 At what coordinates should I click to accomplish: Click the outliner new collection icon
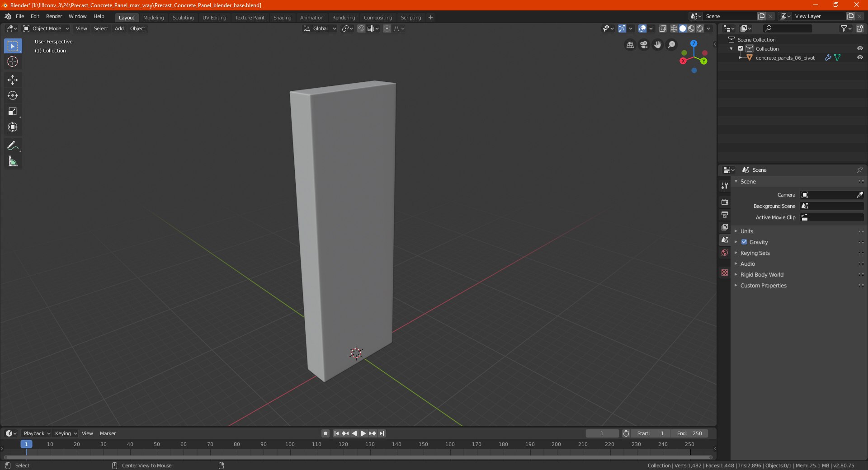click(859, 28)
